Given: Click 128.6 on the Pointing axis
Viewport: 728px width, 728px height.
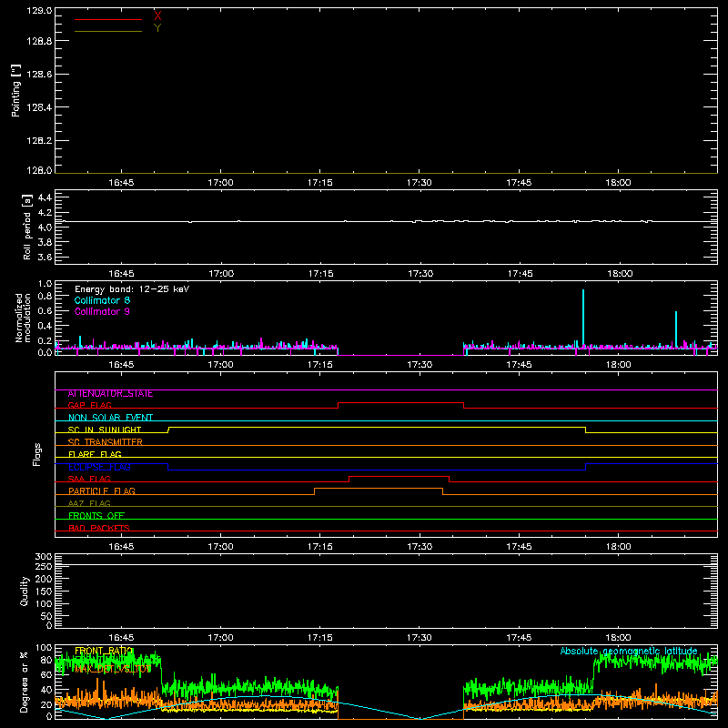Looking at the screenshot, I should [39, 74].
